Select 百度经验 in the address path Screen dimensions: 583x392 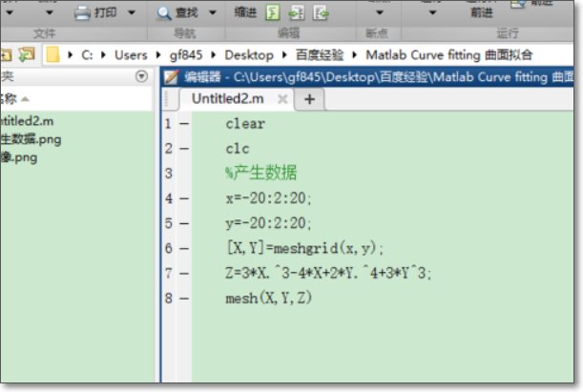tap(320, 55)
